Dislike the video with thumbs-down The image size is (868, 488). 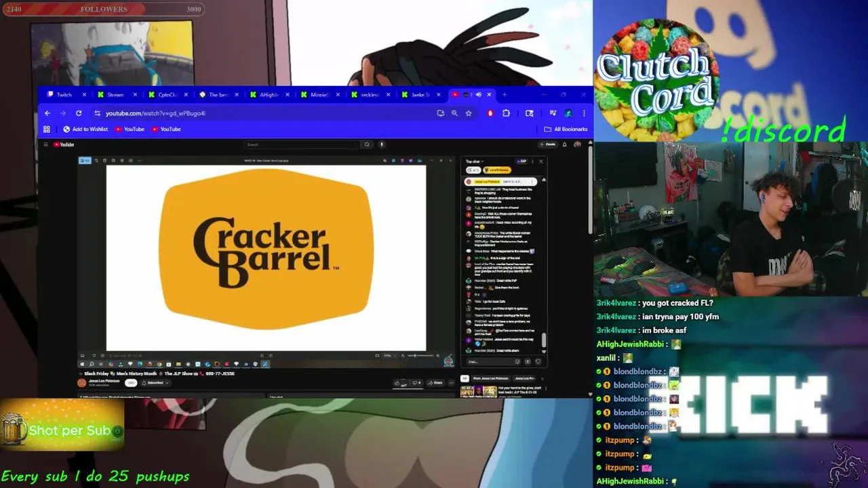pos(416,383)
